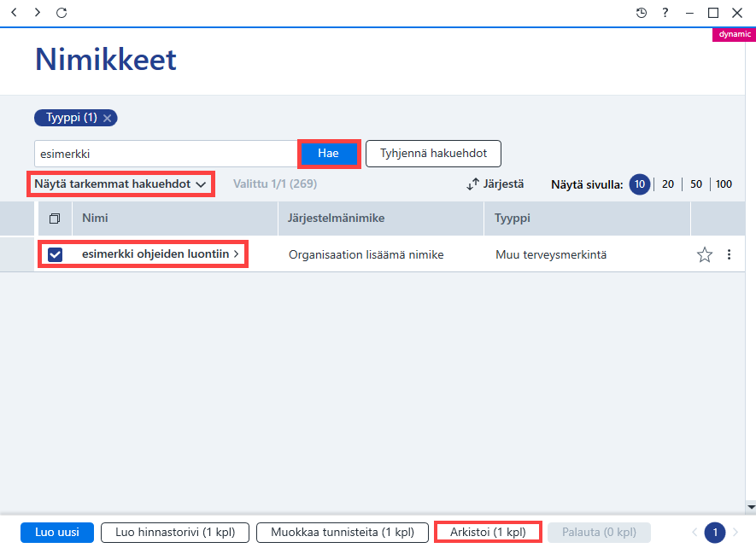This screenshot has height=548, width=756.
Task: Open the history clock icon
Action: tap(641, 13)
